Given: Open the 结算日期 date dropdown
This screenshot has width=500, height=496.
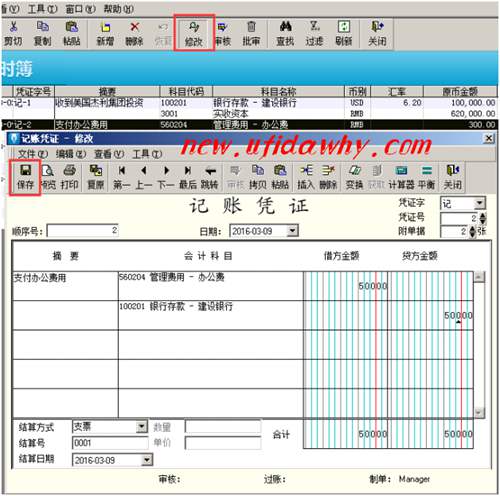Looking at the screenshot, I should pos(147,460).
